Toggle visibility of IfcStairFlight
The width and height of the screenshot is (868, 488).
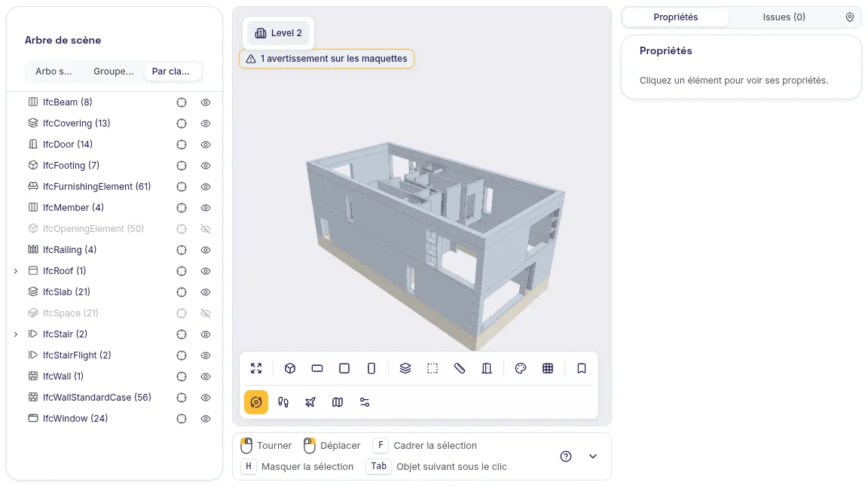point(206,355)
